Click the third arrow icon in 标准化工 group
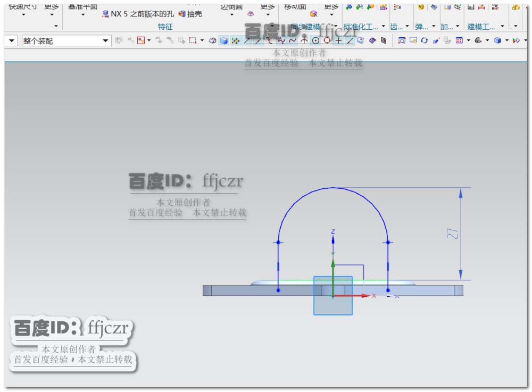532x392 pixels. 370,7
